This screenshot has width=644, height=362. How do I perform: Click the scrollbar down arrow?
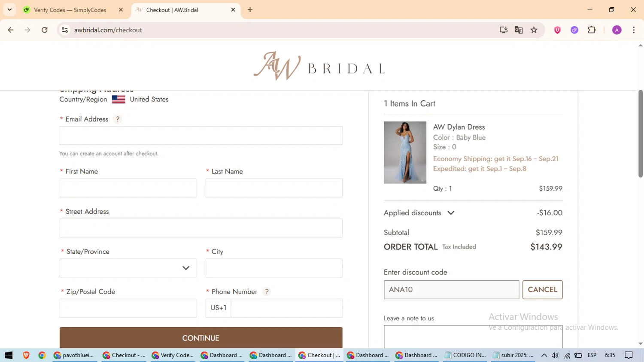click(641, 344)
